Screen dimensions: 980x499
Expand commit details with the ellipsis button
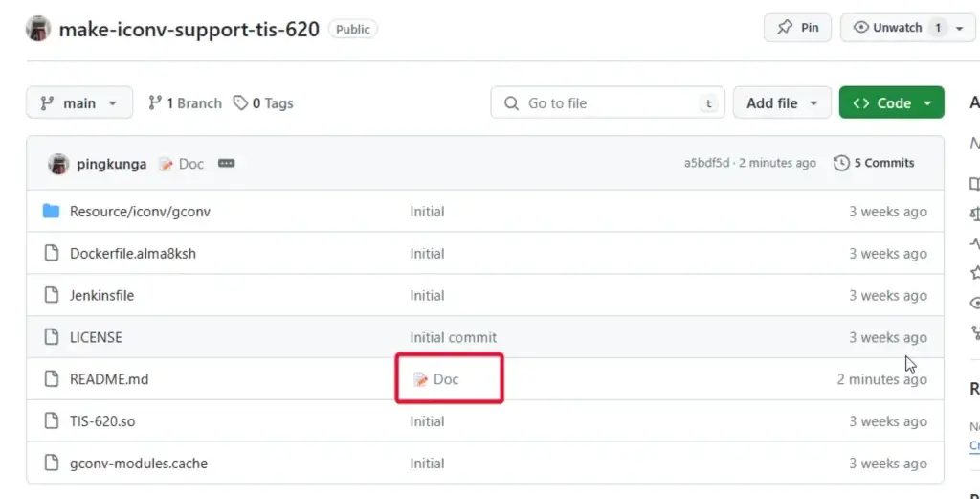[226, 163]
